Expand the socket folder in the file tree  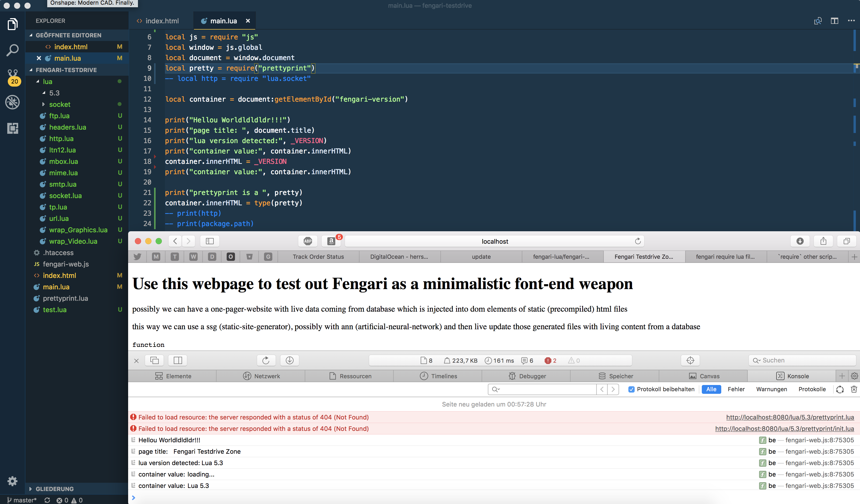[60, 104]
